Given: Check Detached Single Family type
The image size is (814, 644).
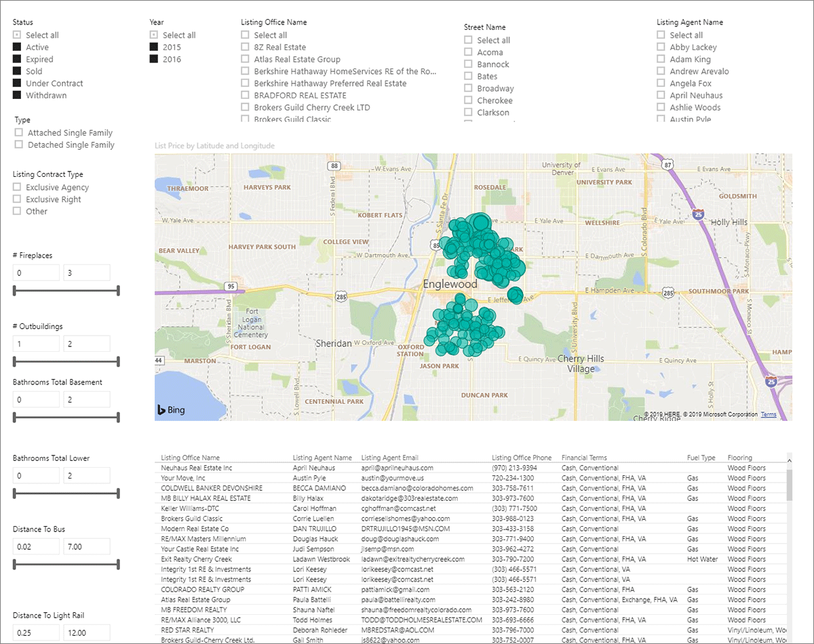Looking at the screenshot, I should click(x=19, y=145).
